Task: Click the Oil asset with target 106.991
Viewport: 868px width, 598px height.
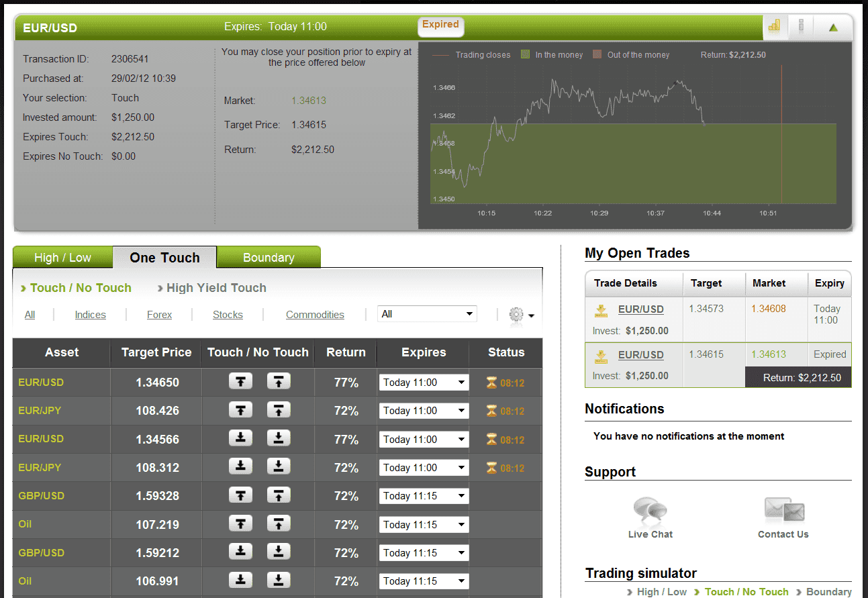Action: (25, 581)
